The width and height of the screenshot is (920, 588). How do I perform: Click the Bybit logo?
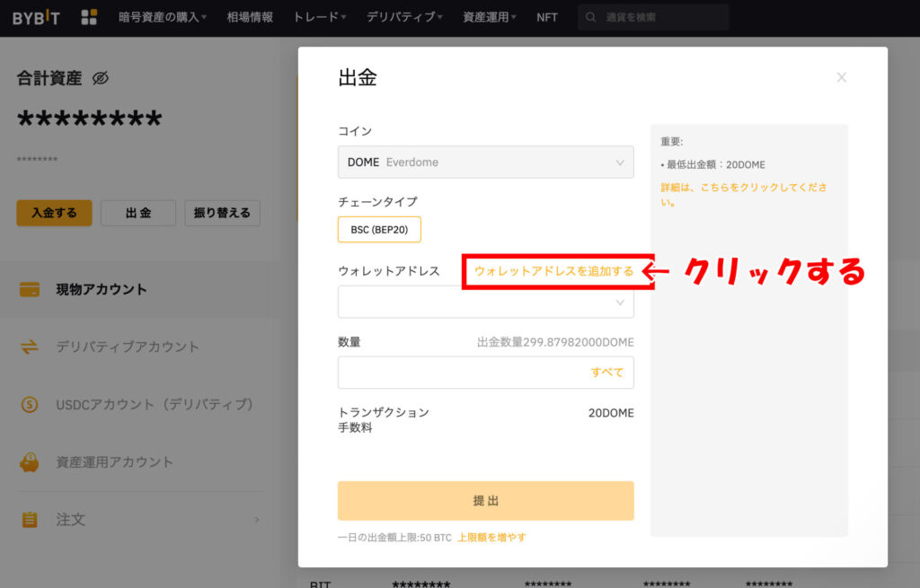click(x=36, y=18)
